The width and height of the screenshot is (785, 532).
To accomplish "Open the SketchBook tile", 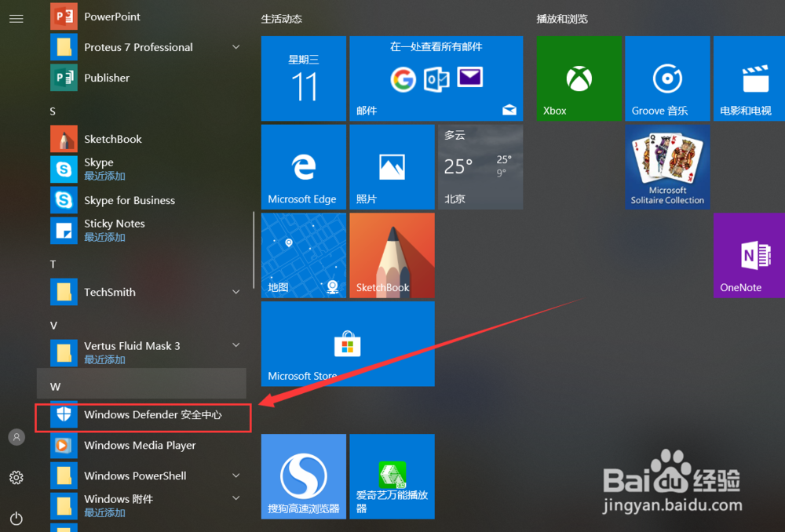I will (392, 255).
